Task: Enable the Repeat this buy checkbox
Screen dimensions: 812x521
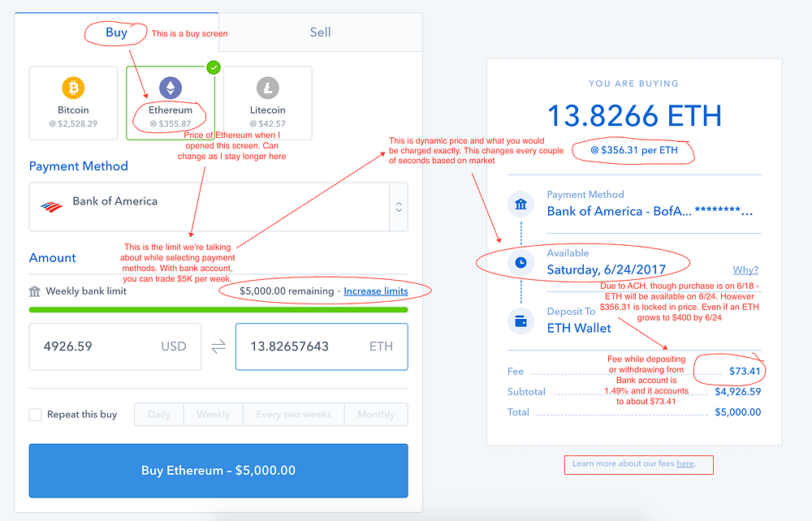Action: pyautogui.click(x=35, y=415)
